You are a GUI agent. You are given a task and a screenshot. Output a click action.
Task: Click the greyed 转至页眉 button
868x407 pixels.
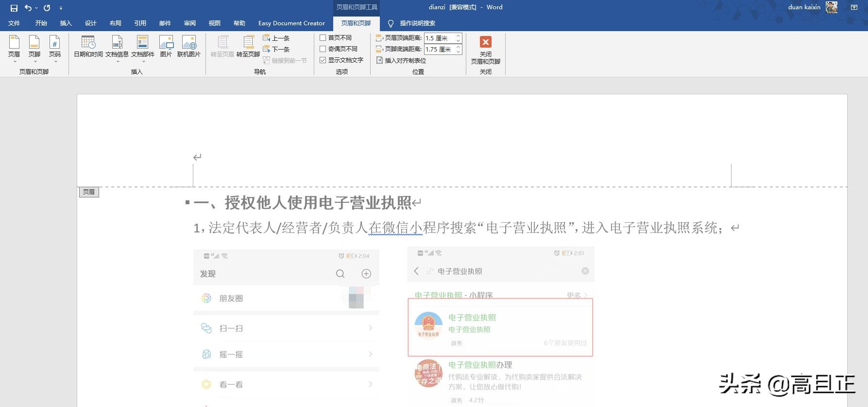(222, 47)
